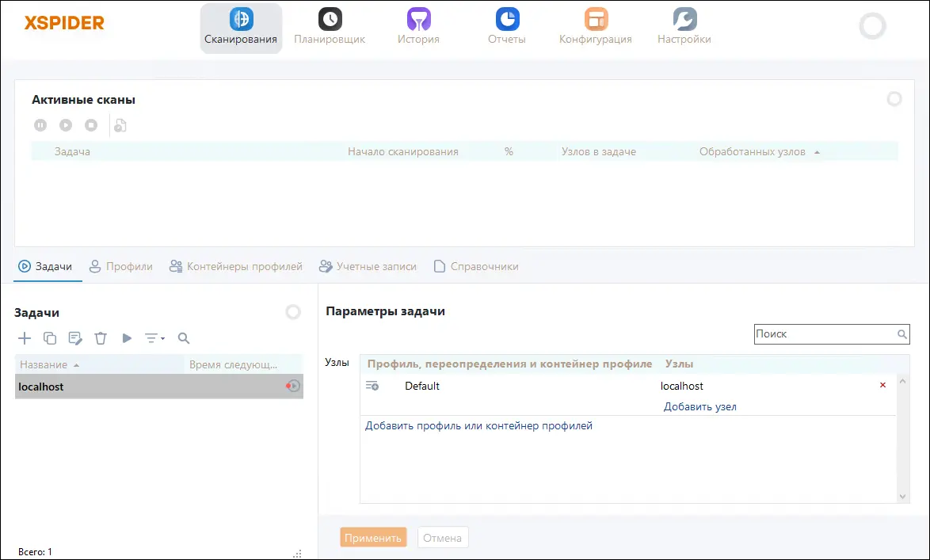
Task: Click the edit task icon
Action: pyautogui.click(x=75, y=338)
